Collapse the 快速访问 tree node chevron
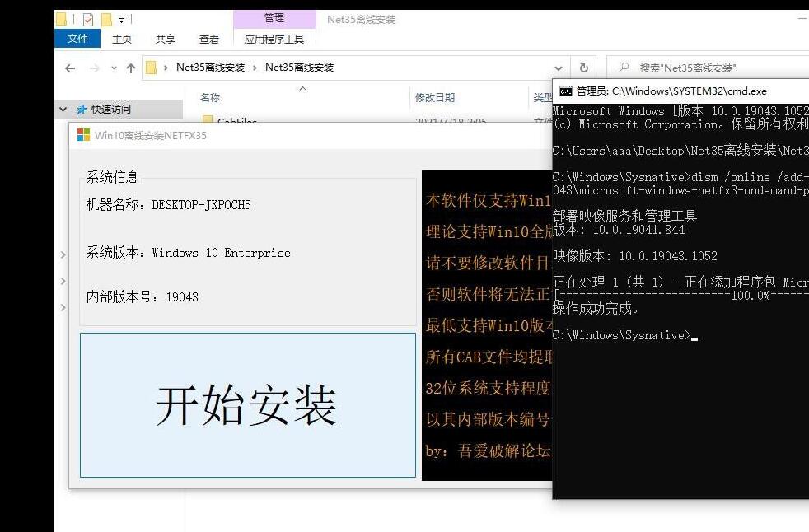Image resolution: width=809 pixels, height=532 pixels. click(x=63, y=110)
